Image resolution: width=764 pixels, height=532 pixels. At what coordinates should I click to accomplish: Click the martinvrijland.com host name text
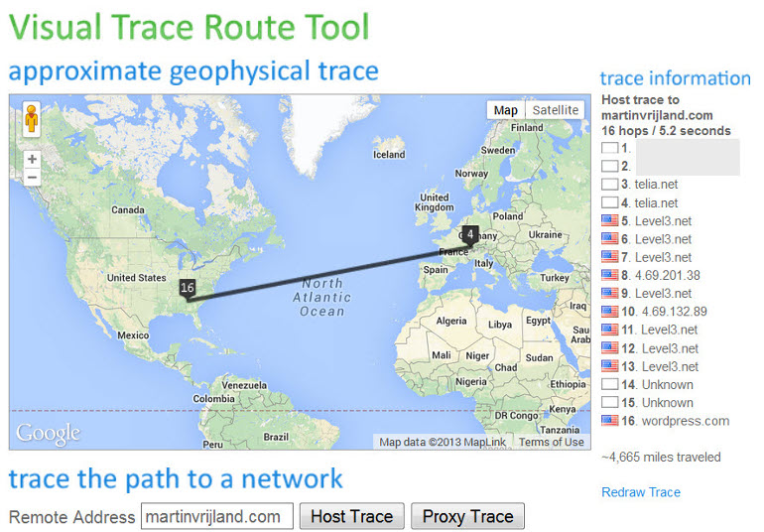tap(657, 115)
